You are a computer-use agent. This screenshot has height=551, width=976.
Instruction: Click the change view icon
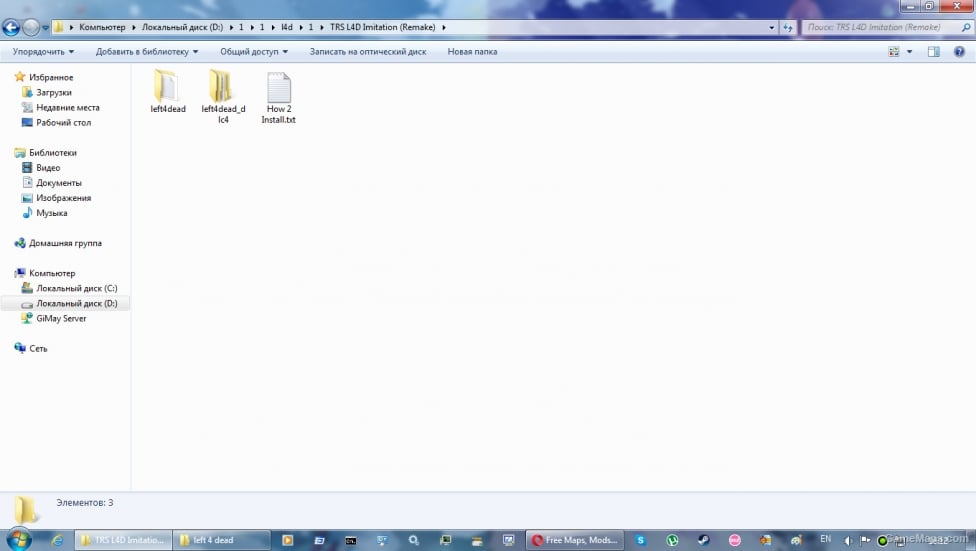point(894,52)
